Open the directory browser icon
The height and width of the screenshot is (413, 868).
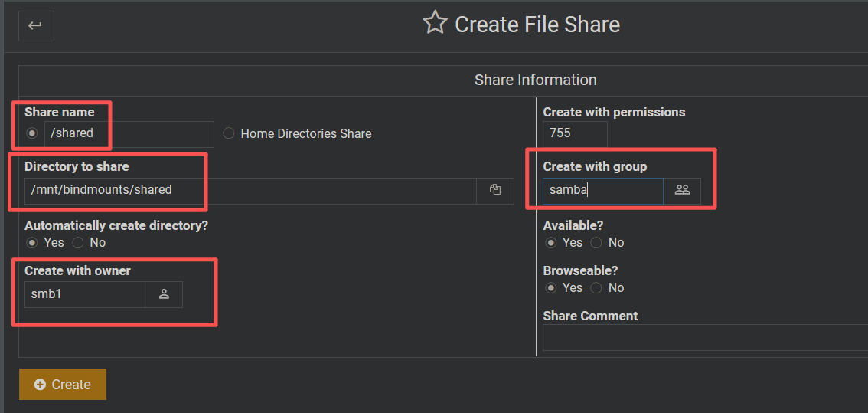click(495, 190)
